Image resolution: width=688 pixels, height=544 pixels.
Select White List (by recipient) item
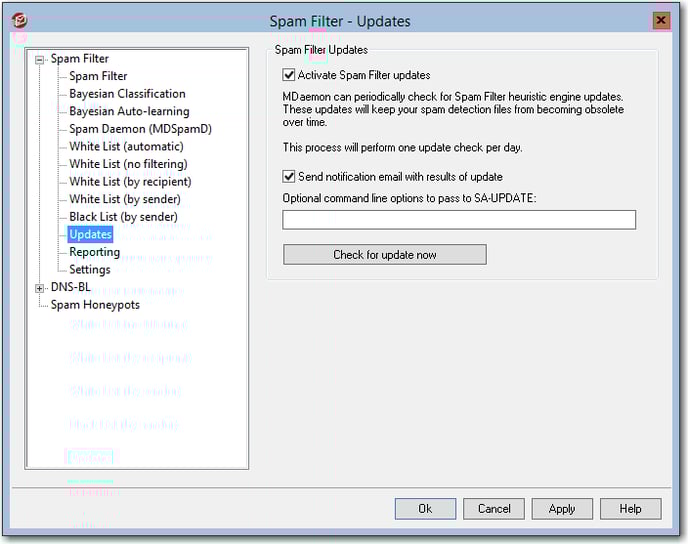click(130, 182)
